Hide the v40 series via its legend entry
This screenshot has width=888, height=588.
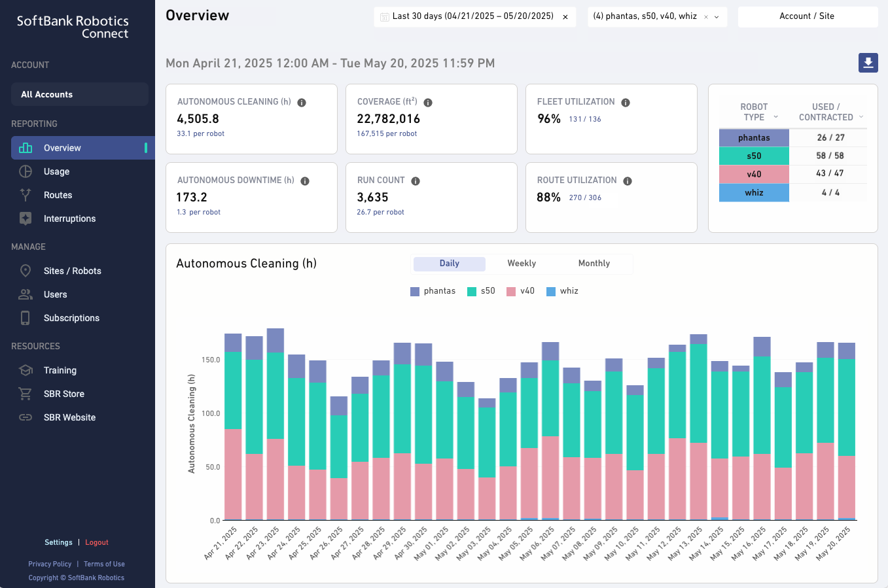click(x=521, y=291)
